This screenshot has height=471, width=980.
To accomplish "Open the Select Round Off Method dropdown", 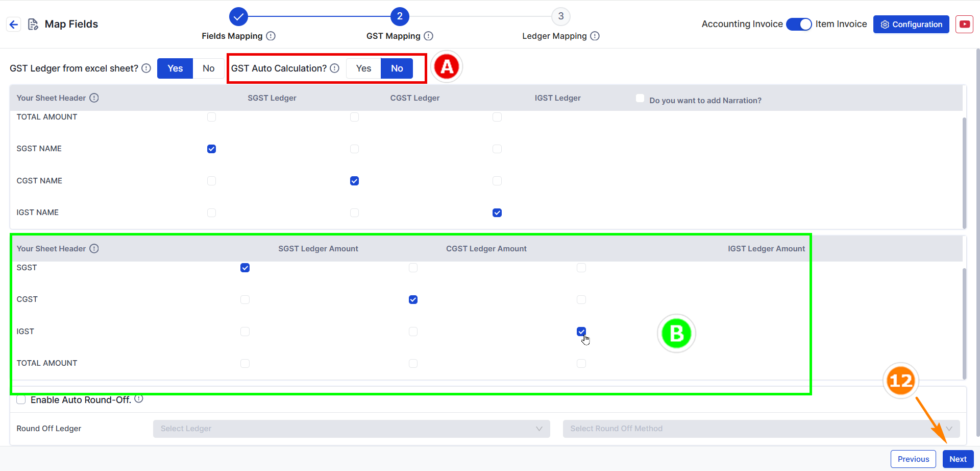I will pos(762,429).
